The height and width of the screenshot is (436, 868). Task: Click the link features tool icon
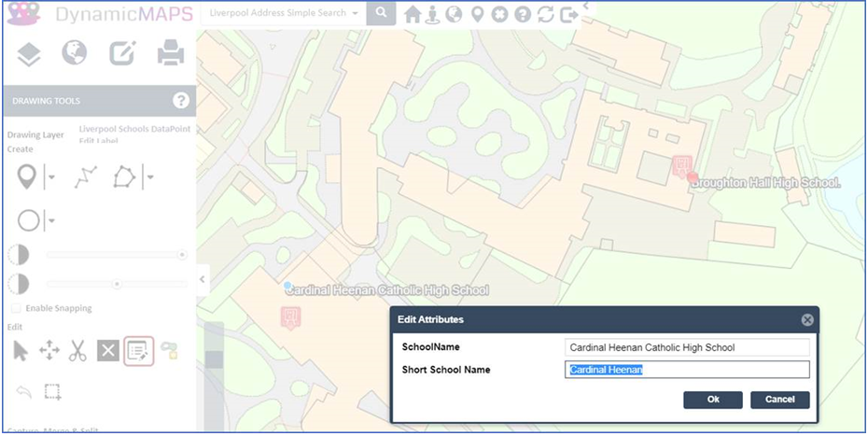click(169, 350)
